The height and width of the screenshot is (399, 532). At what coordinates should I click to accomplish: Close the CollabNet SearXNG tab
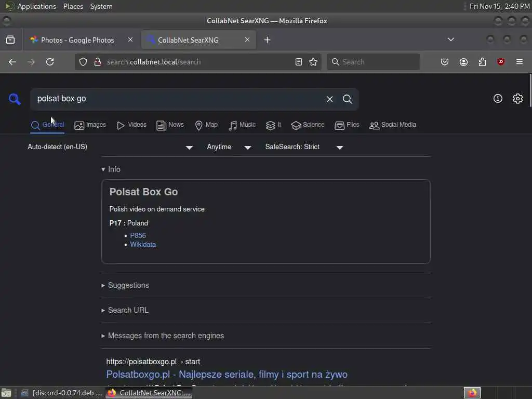tap(247, 39)
